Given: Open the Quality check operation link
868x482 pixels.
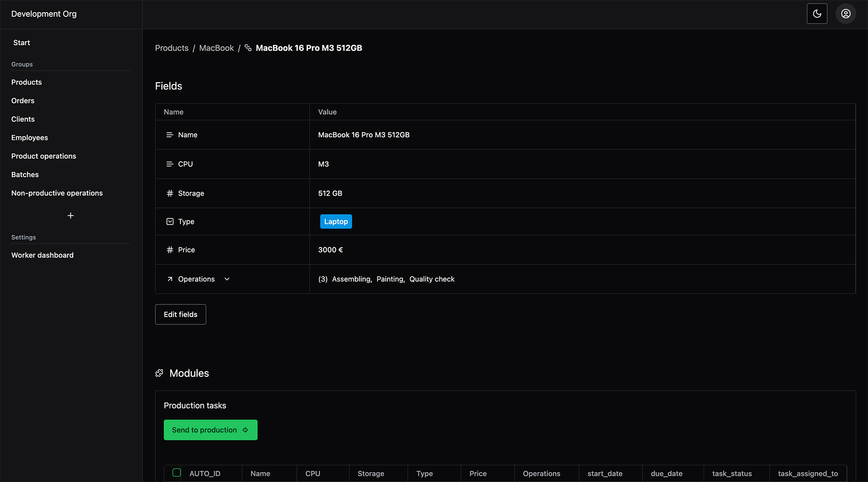Looking at the screenshot, I should (x=432, y=279).
